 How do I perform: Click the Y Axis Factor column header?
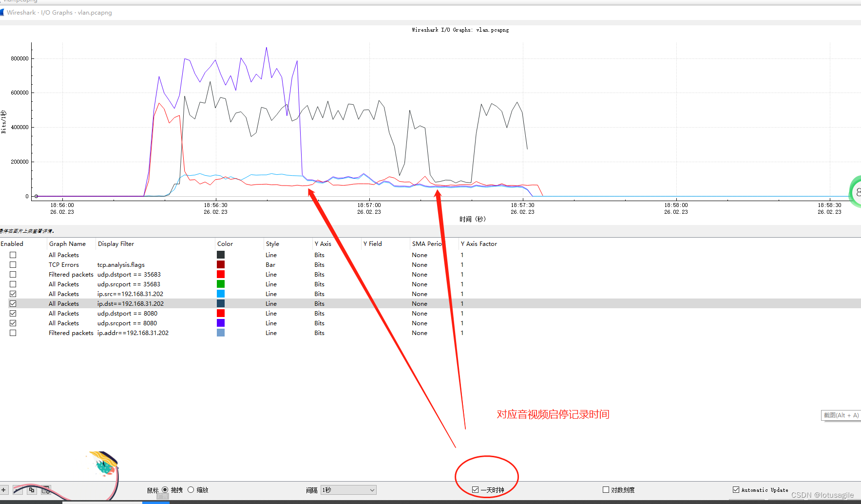[x=479, y=243]
